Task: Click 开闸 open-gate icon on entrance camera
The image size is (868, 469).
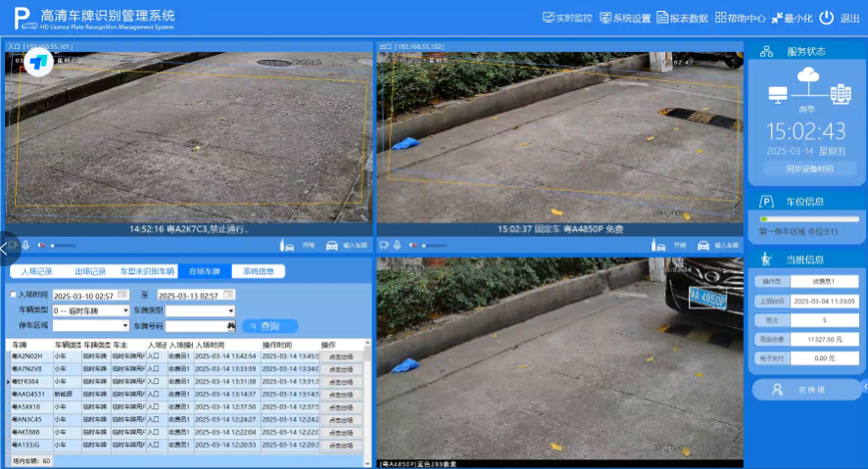Action: (286, 245)
